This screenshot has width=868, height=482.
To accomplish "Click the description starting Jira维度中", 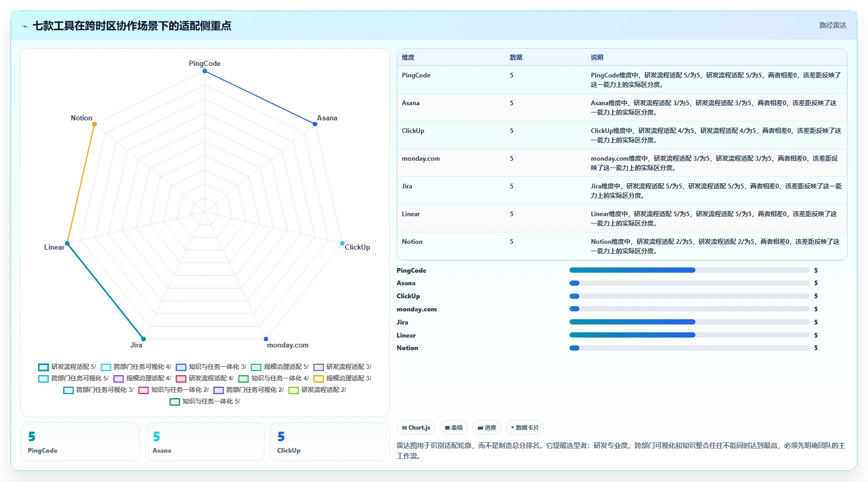I will (716, 191).
